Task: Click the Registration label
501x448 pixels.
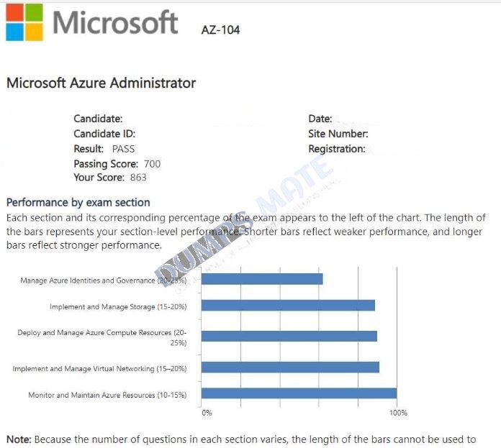Action: (337, 149)
